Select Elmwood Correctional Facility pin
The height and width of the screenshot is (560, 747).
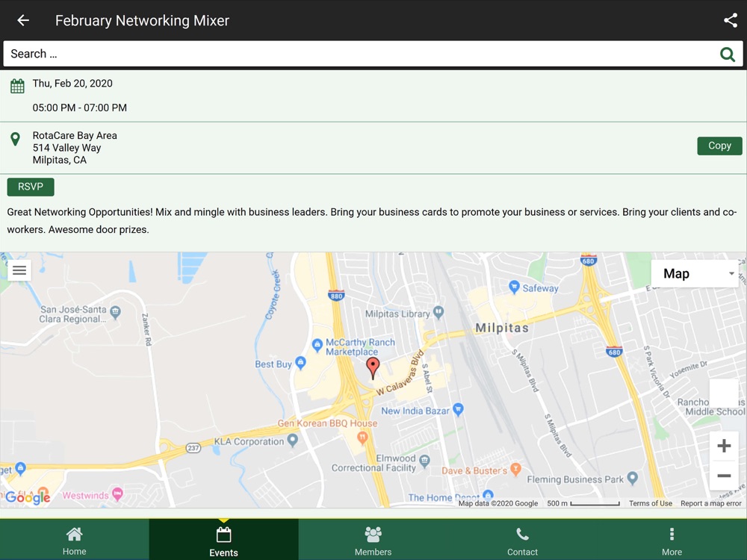424,460
